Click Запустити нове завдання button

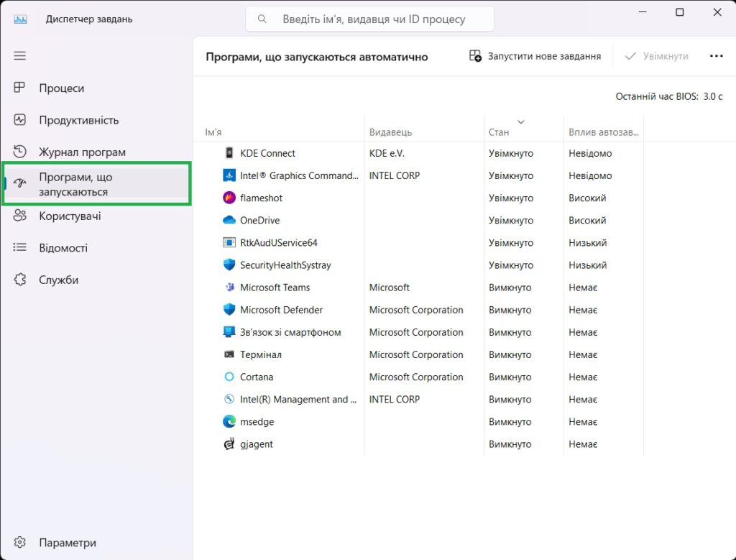pos(535,56)
